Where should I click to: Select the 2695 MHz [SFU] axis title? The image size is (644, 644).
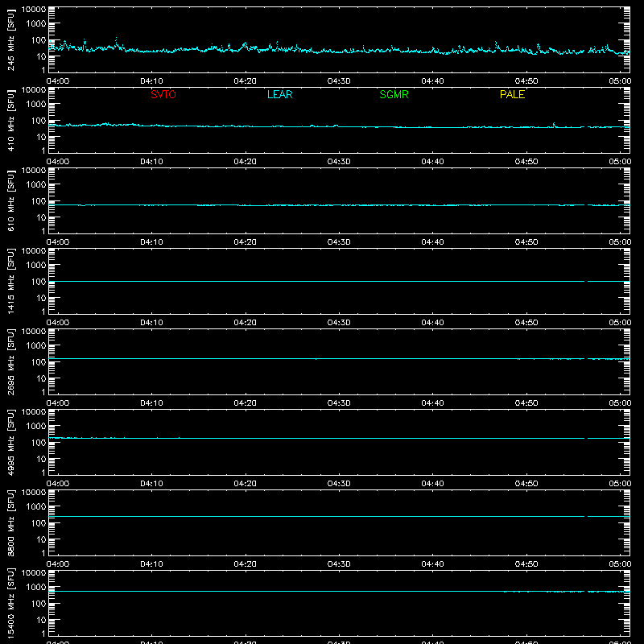click(x=11, y=361)
